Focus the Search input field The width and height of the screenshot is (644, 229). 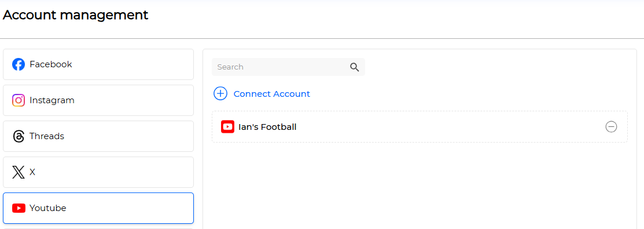(x=288, y=67)
